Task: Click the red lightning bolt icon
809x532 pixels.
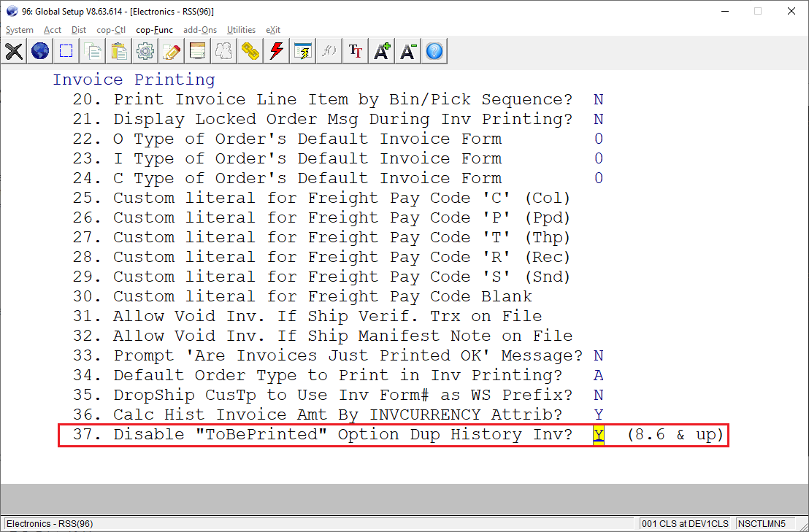Action: coord(277,51)
